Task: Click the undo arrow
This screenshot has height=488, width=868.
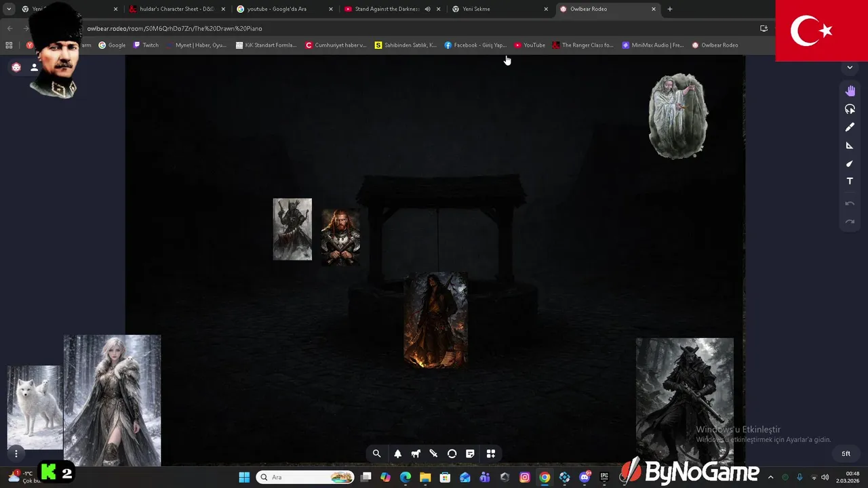Action: click(850, 203)
